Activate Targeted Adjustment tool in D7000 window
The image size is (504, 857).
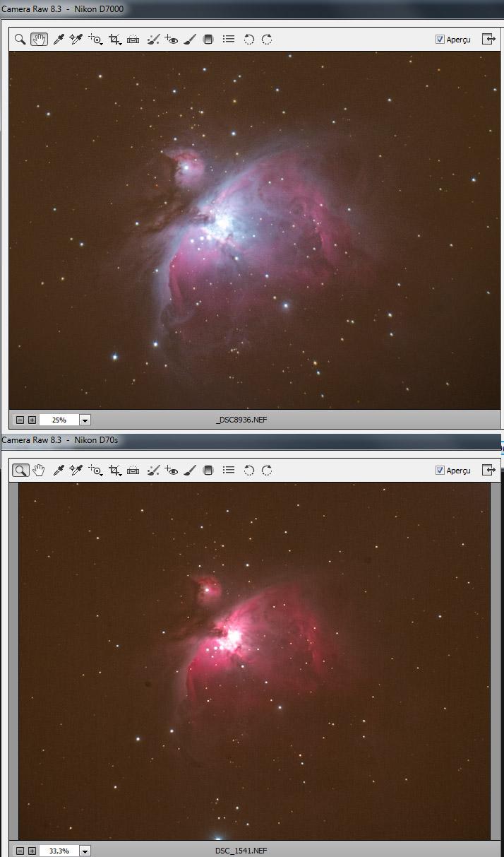(95, 40)
